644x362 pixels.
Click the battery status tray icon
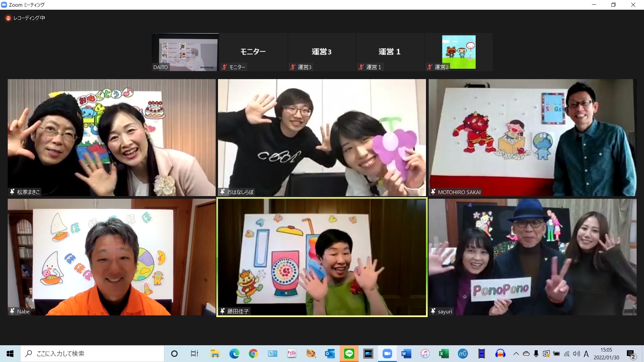point(556,354)
